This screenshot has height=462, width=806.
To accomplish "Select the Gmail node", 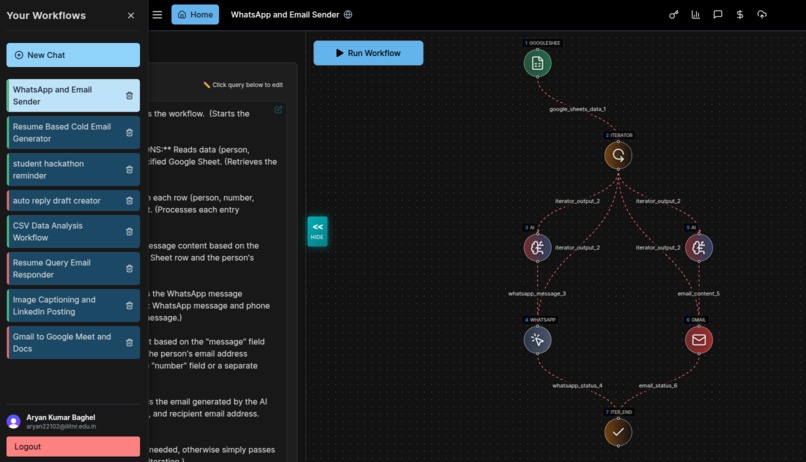I will (699, 340).
